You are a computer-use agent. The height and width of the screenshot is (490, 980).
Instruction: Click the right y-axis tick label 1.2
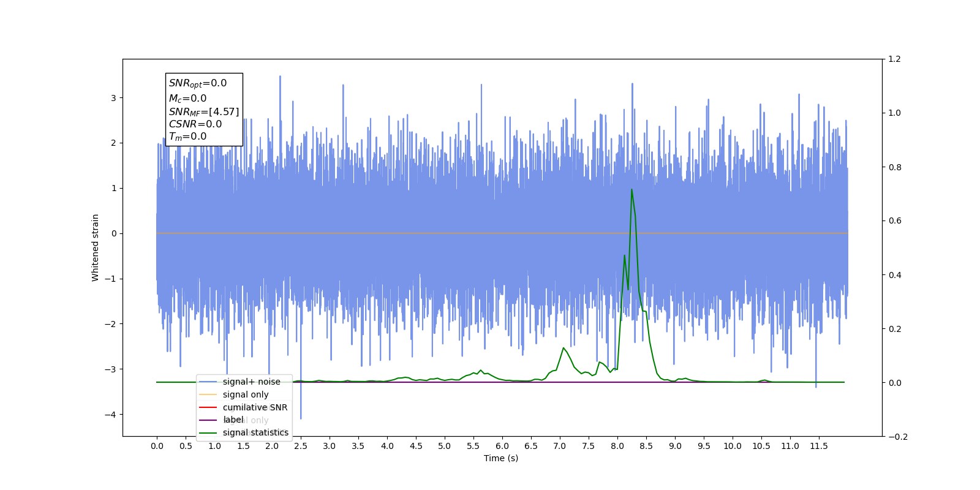click(x=895, y=59)
